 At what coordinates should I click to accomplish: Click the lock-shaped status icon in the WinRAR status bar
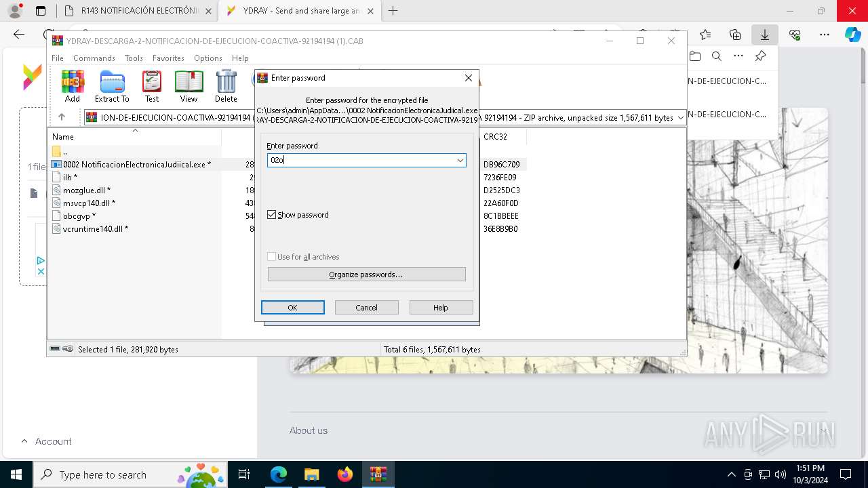click(68, 349)
